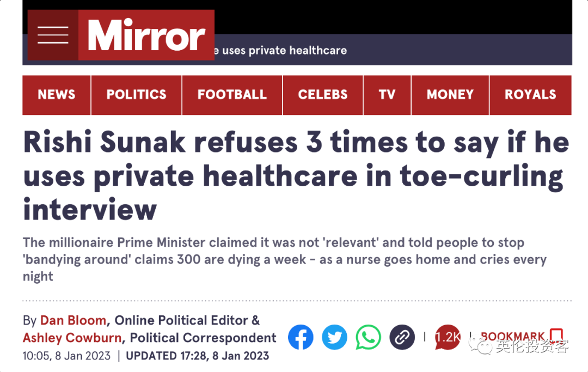Visit the ROYALS section
The height and width of the screenshot is (372, 588).
tap(531, 95)
